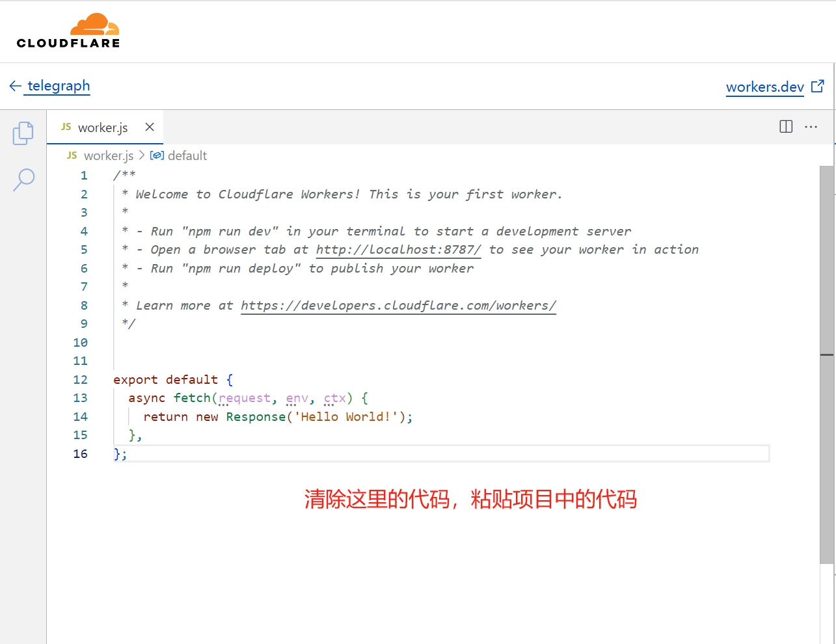Click the breadcrumb chevron separator
This screenshot has width=836, height=644.
142,155
